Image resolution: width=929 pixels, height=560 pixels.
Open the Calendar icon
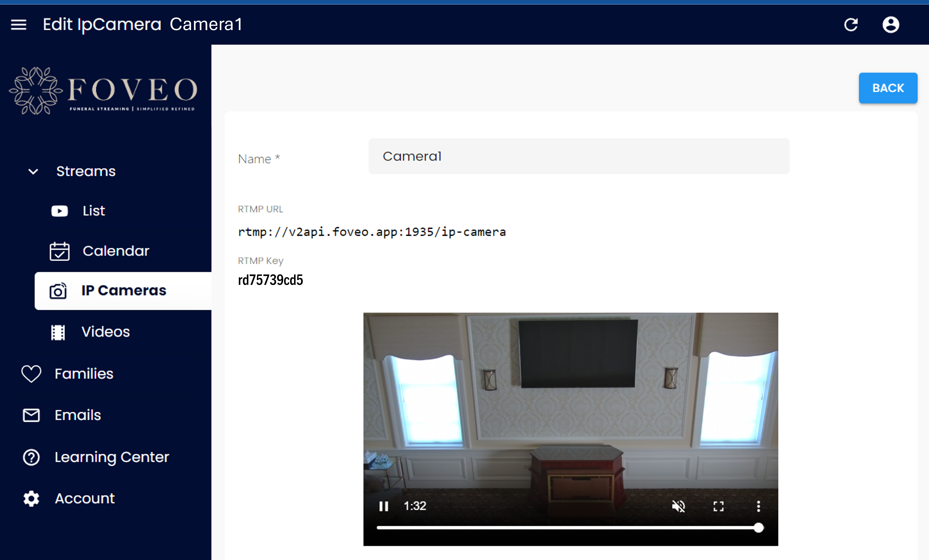[59, 251]
